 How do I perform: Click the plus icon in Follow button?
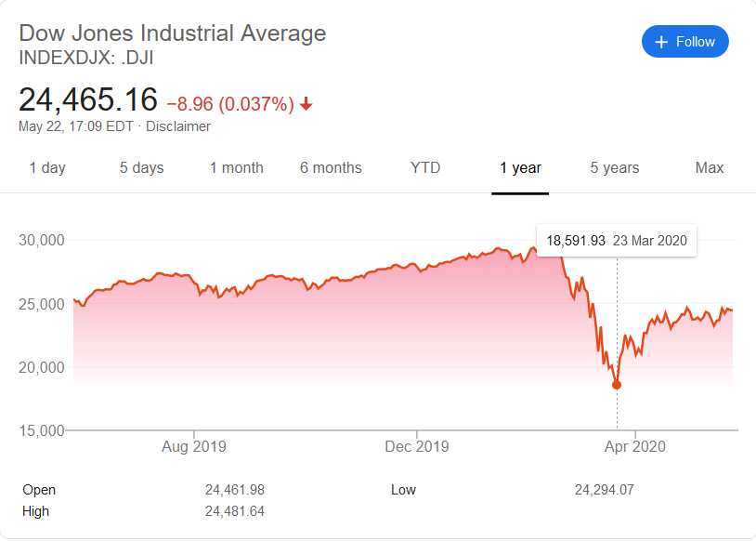[661, 42]
